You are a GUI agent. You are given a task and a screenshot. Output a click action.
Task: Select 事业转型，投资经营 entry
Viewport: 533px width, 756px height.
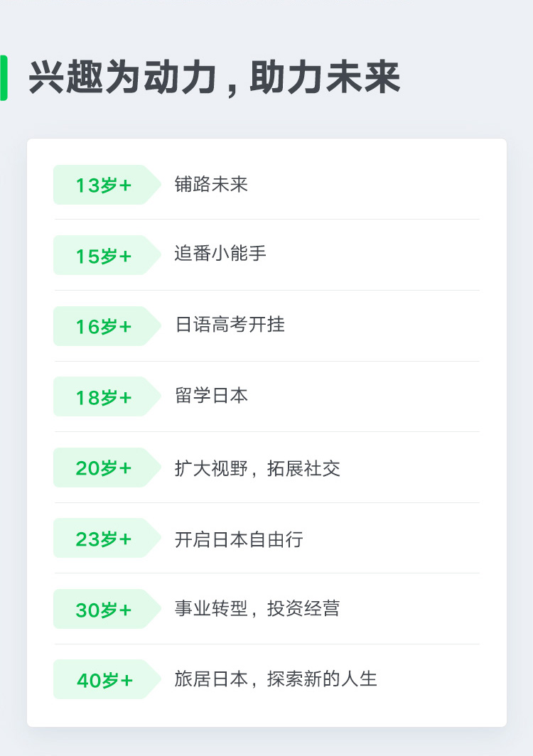point(257,608)
